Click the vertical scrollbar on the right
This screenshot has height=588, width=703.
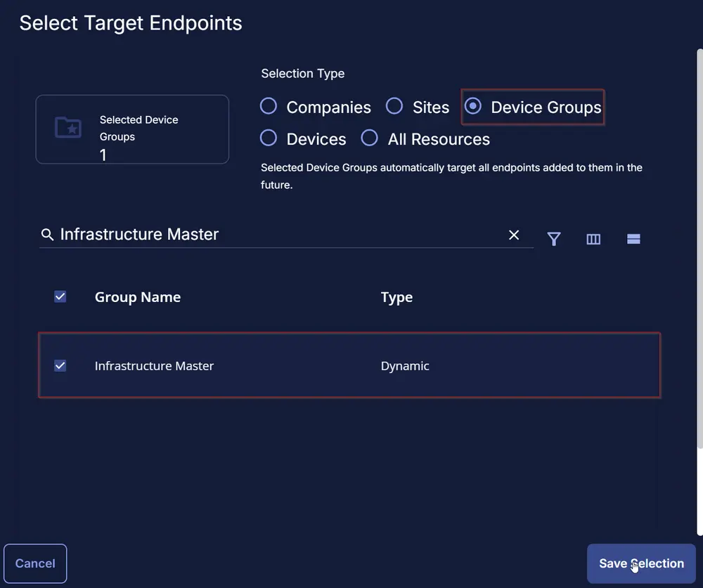pos(699,246)
